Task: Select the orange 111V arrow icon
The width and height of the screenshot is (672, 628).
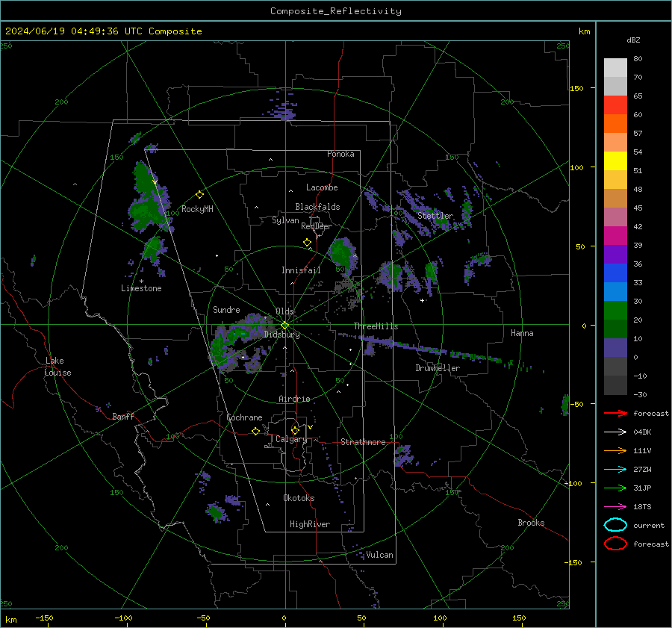Action: click(x=615, y=450)
